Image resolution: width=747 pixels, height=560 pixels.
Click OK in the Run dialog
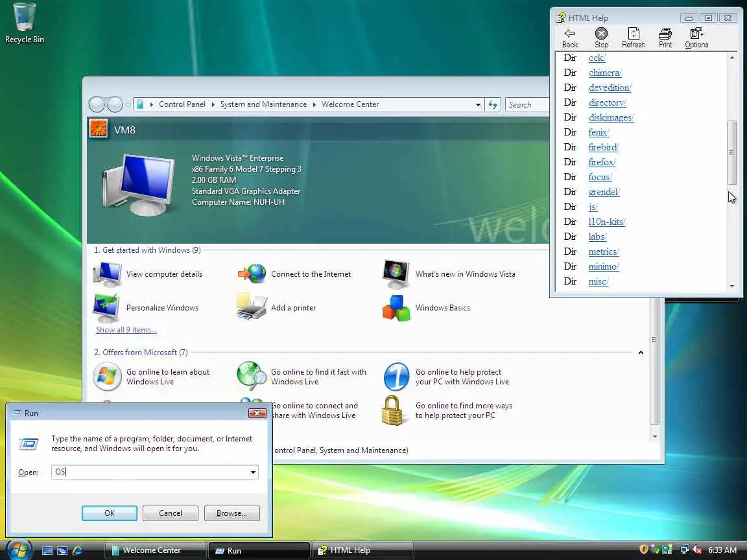pyautogui.click(x=110, y=513)
